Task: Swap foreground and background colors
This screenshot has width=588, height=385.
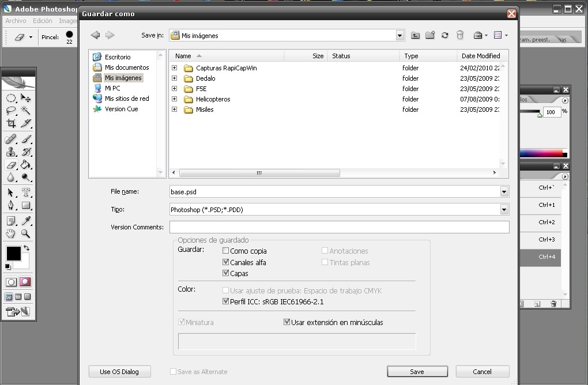Action: [27, 248]
